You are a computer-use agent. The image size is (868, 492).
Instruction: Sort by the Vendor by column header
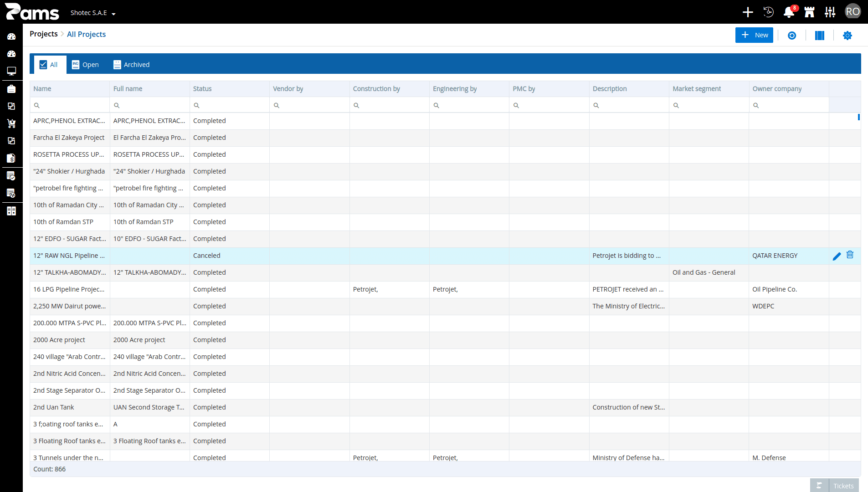coord(310,89)
